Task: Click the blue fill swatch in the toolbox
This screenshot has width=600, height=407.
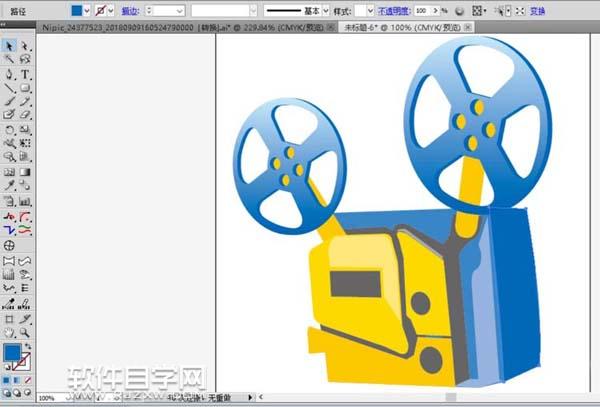Action: pos(11,353)
